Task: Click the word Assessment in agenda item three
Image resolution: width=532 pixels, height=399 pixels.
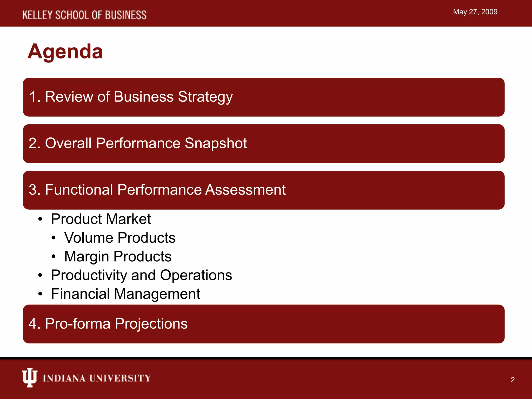Action: pyautogui.click(x=245, y=190)
